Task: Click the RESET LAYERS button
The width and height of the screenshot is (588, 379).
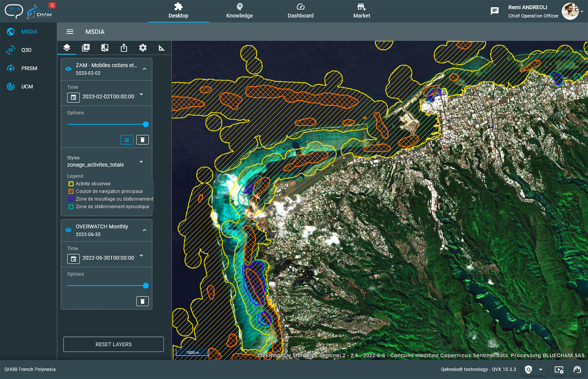Action: [x=113, y=344]
